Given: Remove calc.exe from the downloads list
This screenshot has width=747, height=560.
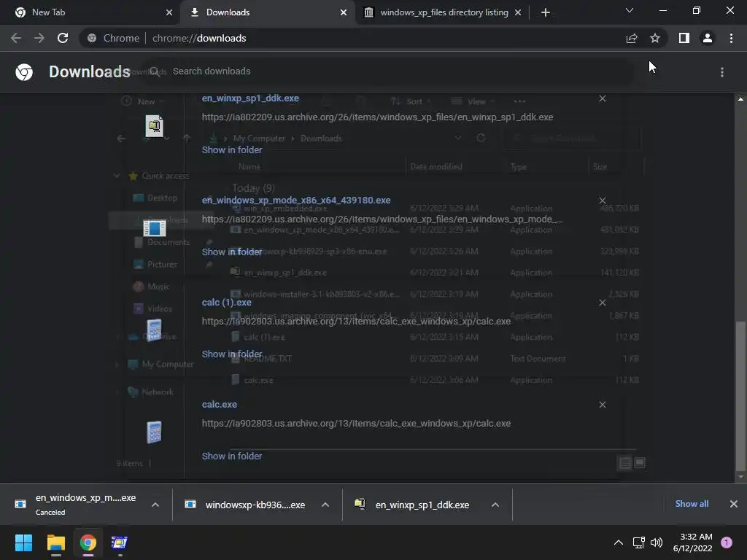Looking at the screenshot, I should point(603,405).
